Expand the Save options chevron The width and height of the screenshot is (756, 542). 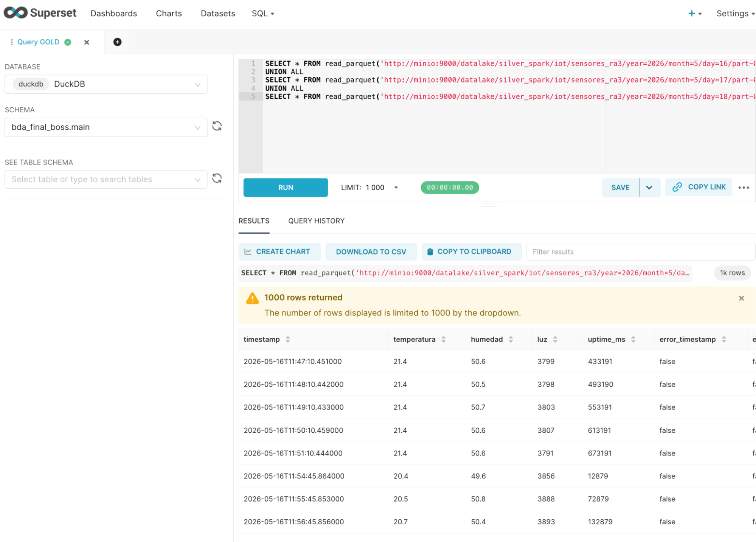[649, 188]
